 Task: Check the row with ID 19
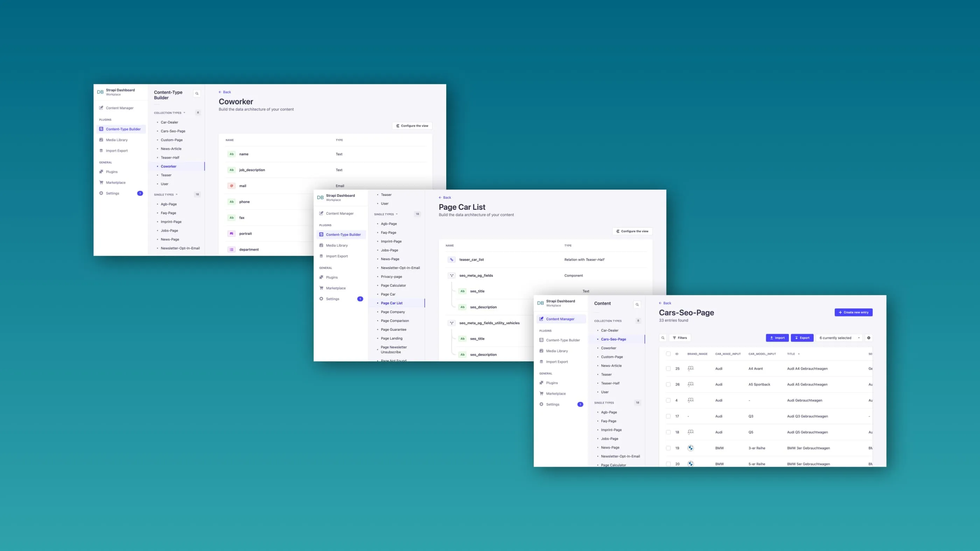668,448
